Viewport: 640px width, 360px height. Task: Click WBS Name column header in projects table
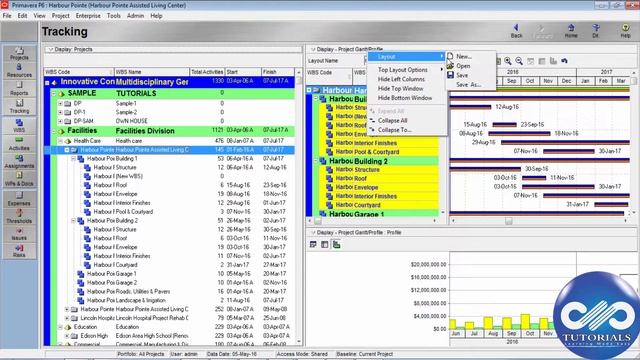151,72
